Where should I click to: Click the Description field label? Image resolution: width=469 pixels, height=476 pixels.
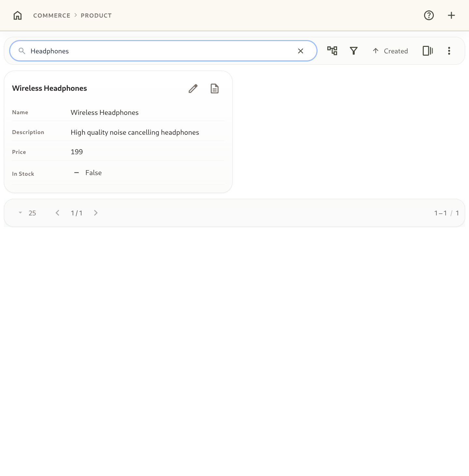tap(28, 132)
